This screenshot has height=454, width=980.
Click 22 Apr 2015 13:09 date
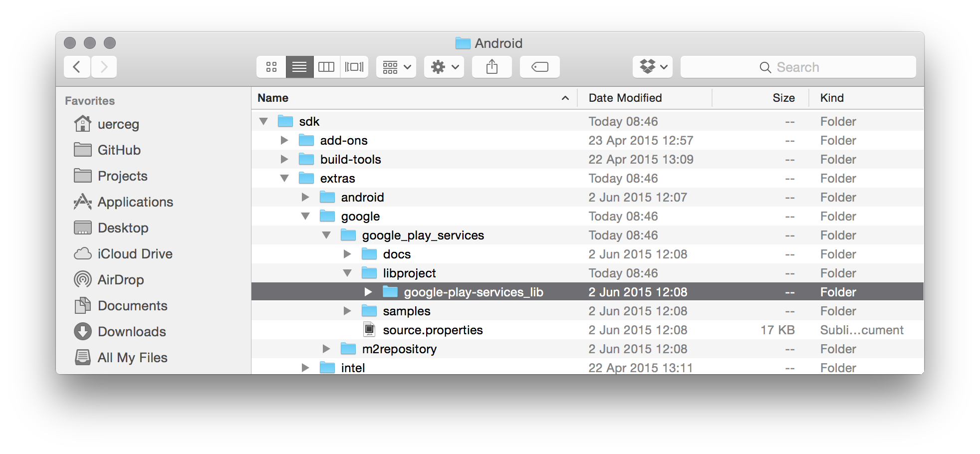[x=641, y=159]
